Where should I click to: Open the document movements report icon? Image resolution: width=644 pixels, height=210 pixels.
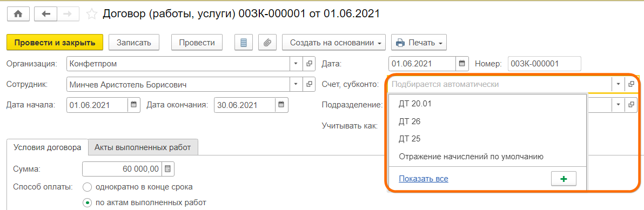tap(244, 43)
